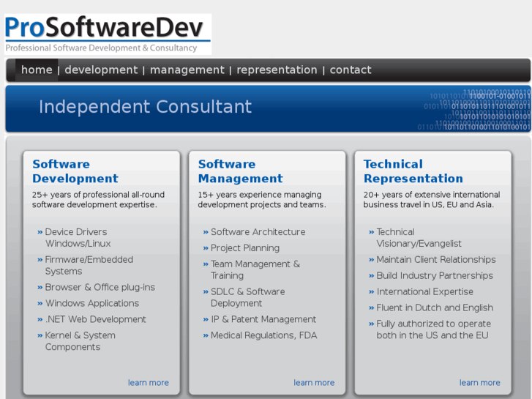Click the 20+ years of extensive text
This screenshot has height=399, width=532.
432,200
